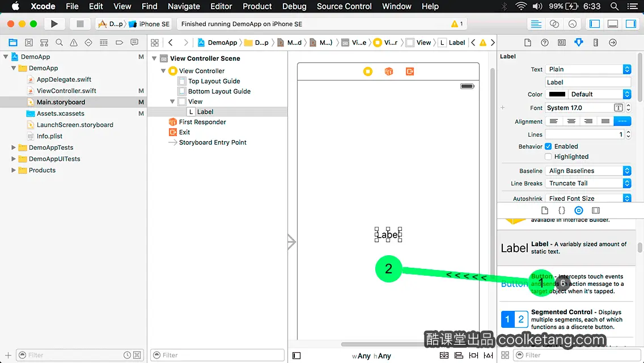Open the Baseline dropdown
Screen dimensions: 644x363
(588, 171)
